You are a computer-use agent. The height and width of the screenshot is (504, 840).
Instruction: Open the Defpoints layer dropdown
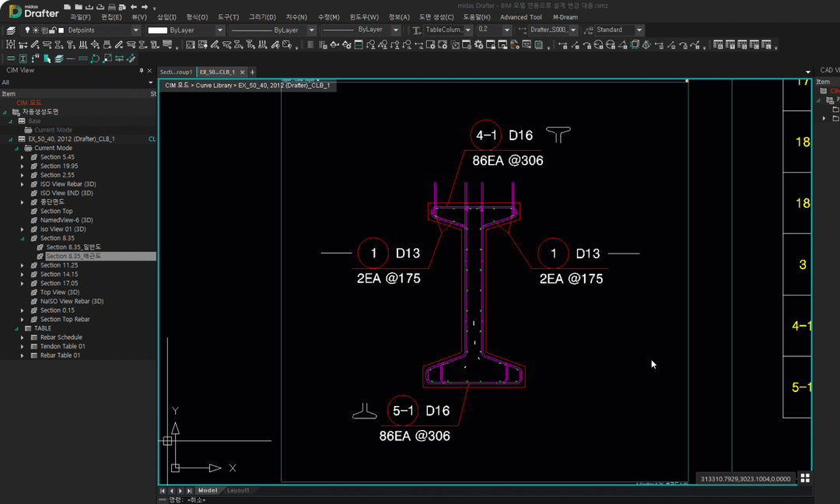(x=135, y=30)
